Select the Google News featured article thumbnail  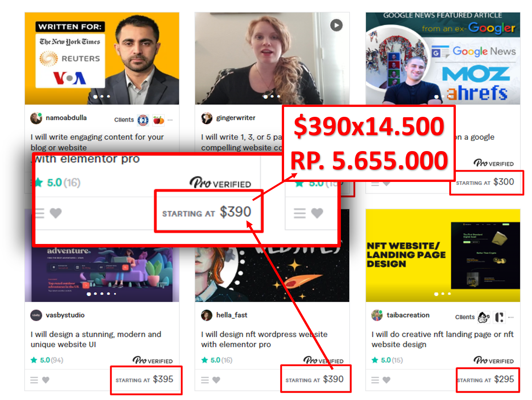tap(443, 58)
